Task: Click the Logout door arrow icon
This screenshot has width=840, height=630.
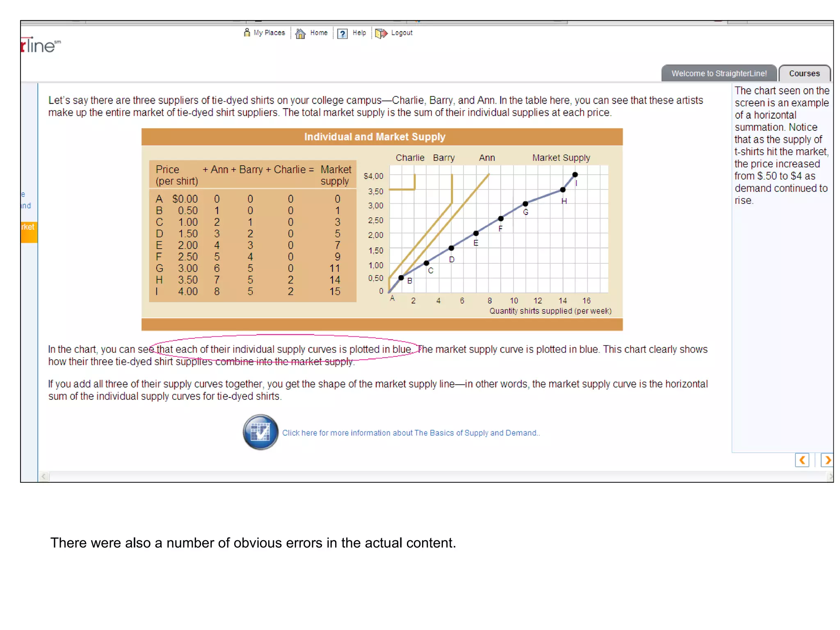Action: (381, 33)
